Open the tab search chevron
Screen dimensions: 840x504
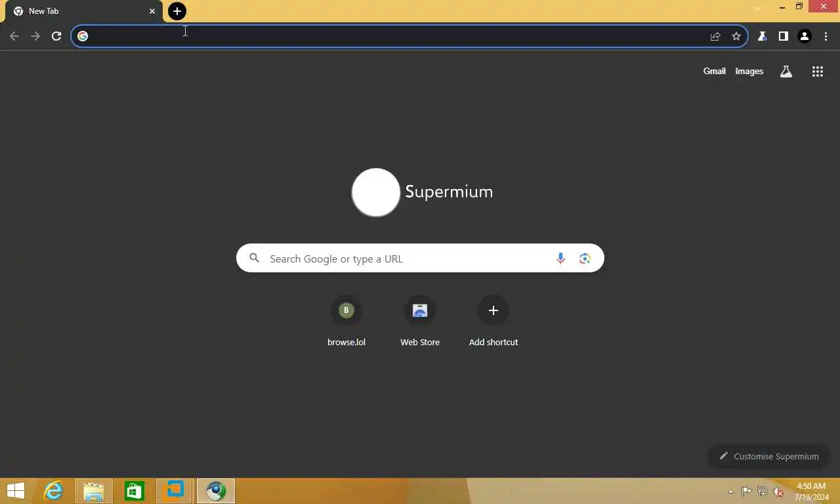(757, 8)
